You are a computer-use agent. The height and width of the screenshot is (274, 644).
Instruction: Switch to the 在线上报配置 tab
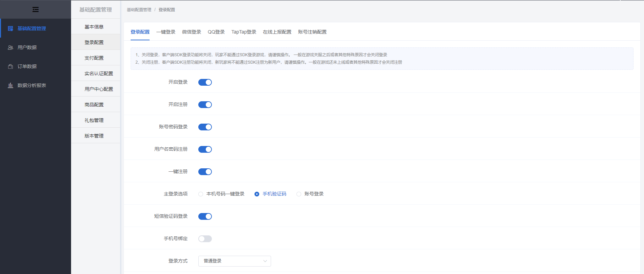[x=277, y=32]
